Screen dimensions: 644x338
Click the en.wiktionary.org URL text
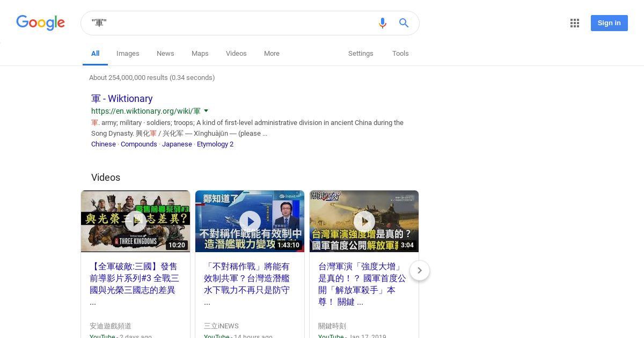(146, 111)
